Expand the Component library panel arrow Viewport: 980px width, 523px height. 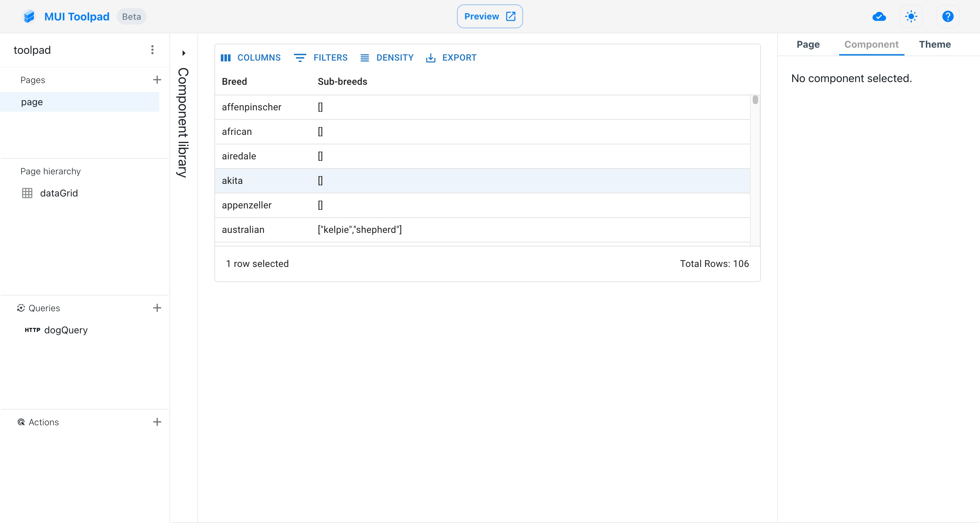[x=184, y=53]
